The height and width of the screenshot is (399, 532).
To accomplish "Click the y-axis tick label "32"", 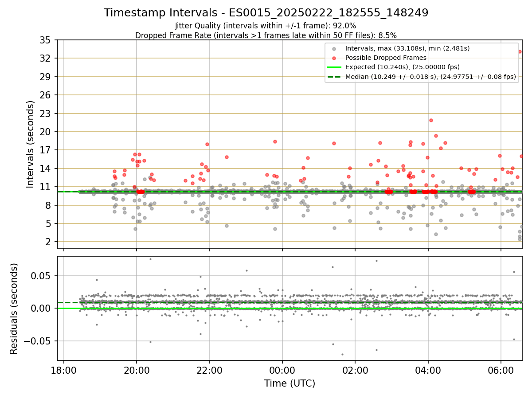I will click(x=45, y=59).
